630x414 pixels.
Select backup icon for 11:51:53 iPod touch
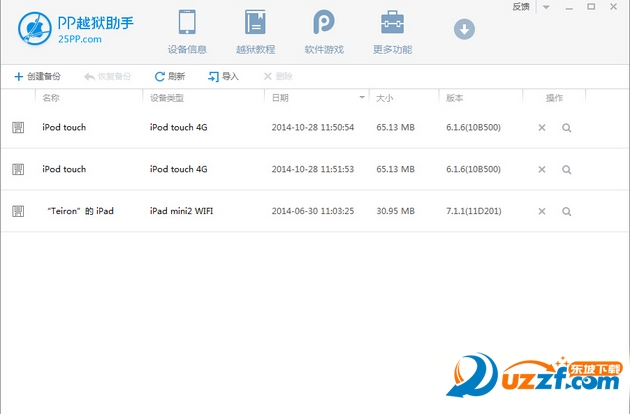[18, 170]
